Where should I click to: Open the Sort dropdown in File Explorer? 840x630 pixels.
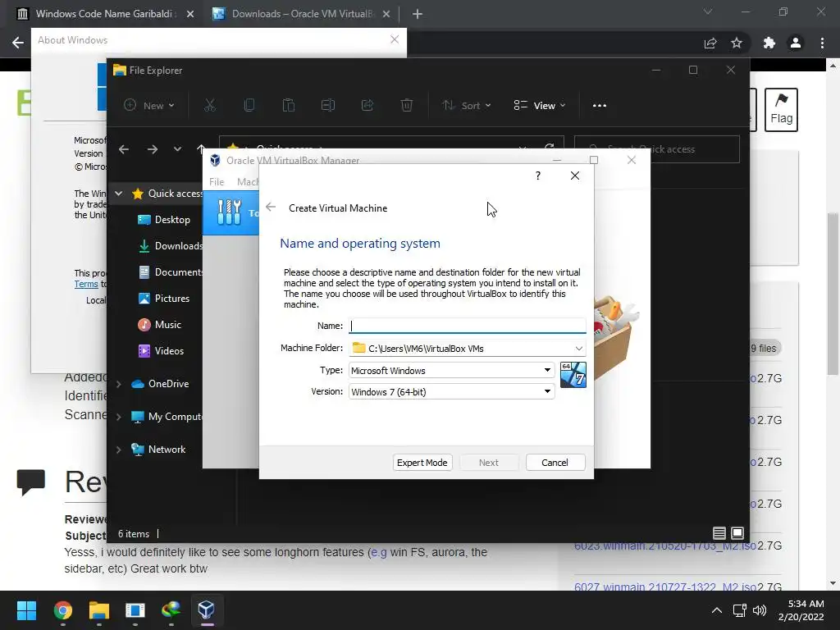tap(467, 106)
